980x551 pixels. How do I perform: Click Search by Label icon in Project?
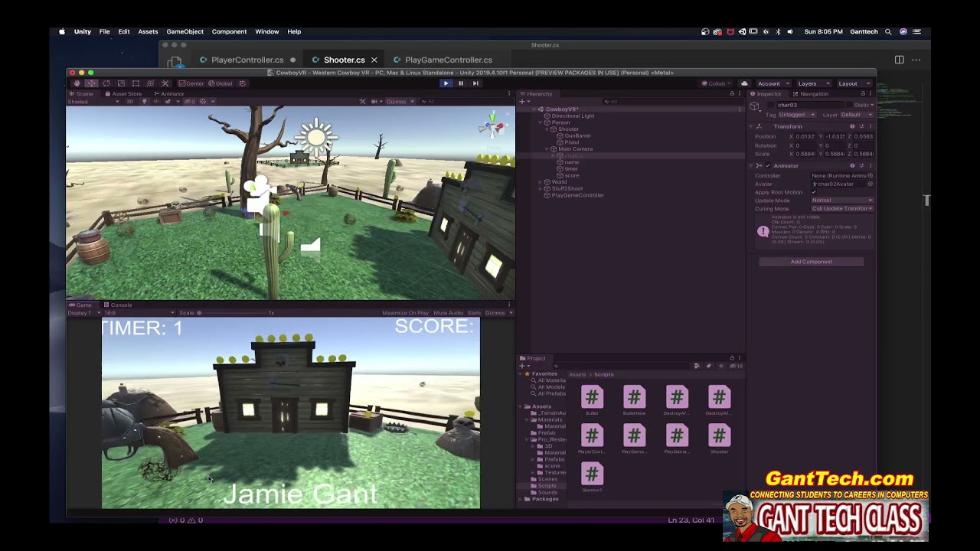(x=708, y=366)
